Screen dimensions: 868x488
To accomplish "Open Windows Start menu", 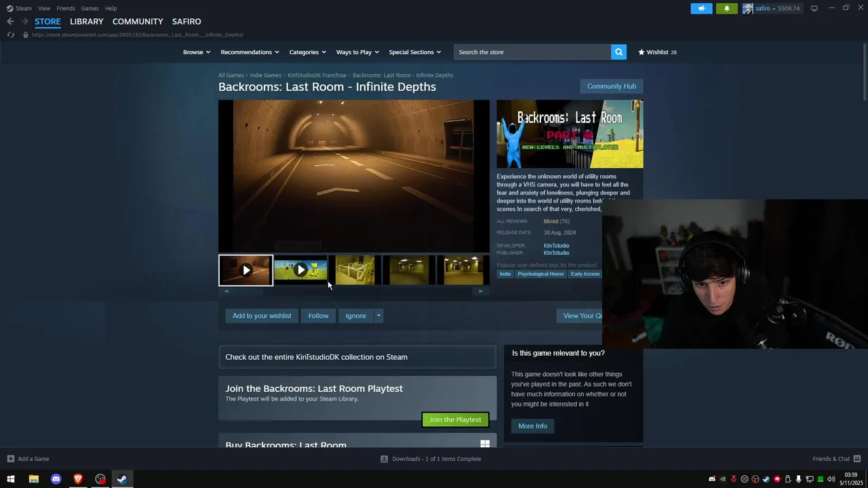I will 11,479.
